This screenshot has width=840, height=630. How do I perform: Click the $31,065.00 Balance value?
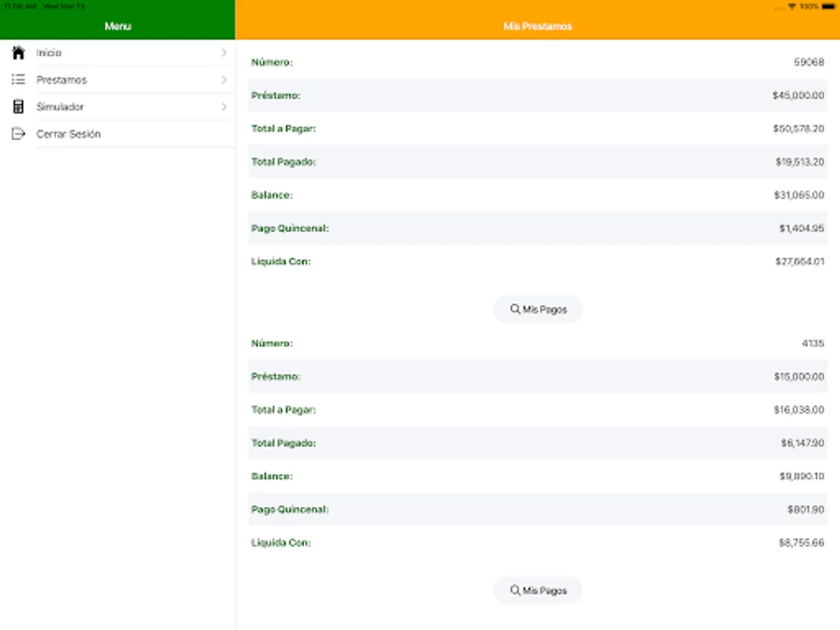799,195
